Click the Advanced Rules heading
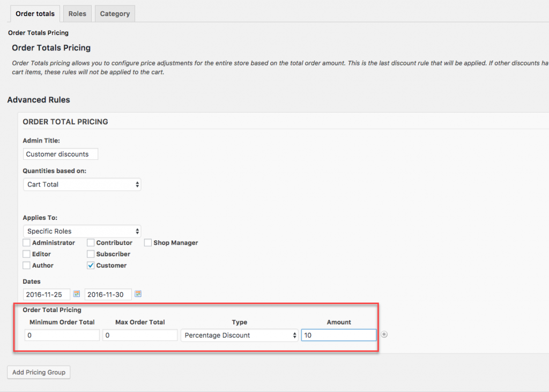Viewport: 549px width, 392px height. 39,100
